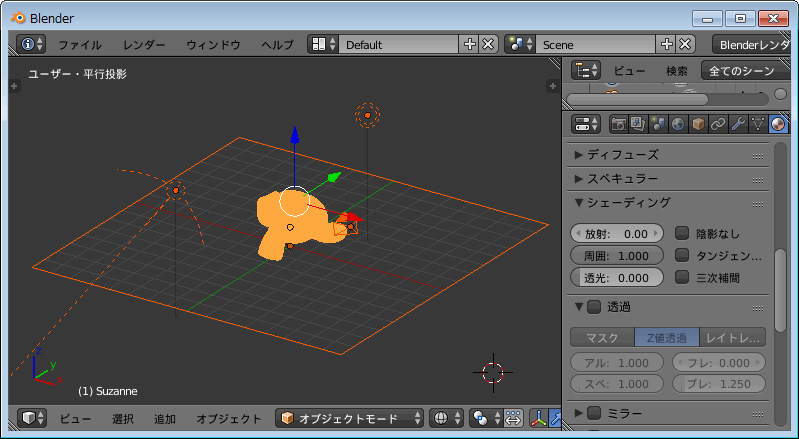
Task: Expand the ディフューズ (Diffuse) panel
Action: 578,154
